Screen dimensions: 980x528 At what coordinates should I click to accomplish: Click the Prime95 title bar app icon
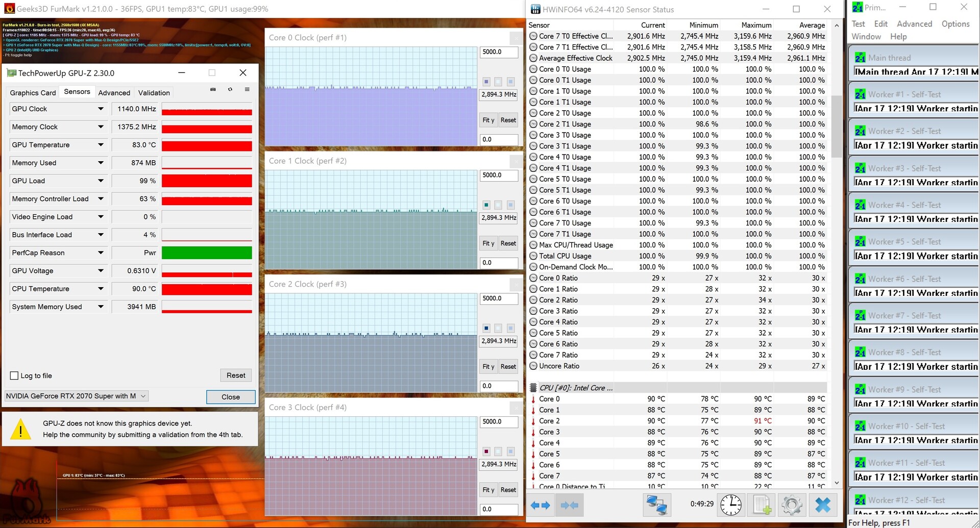coord(857,7)
